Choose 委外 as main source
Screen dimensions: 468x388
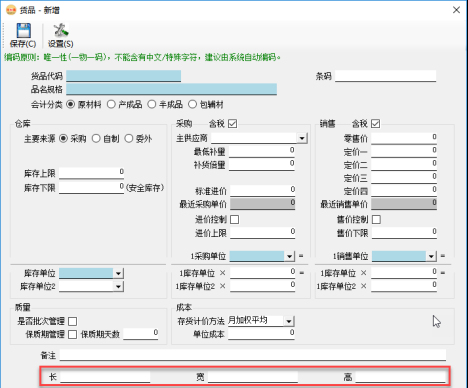tap(129, 138)
